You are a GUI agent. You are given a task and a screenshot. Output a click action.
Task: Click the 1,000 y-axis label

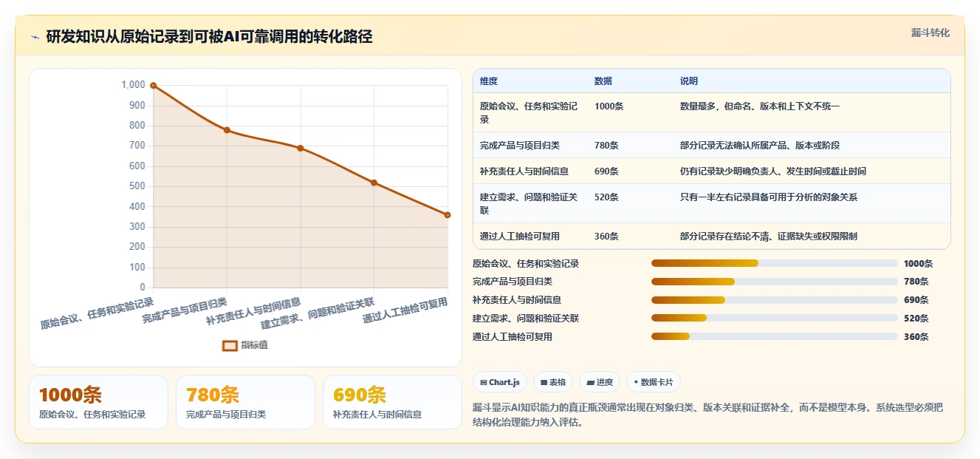pyautogui.click(x=134, y=85)
